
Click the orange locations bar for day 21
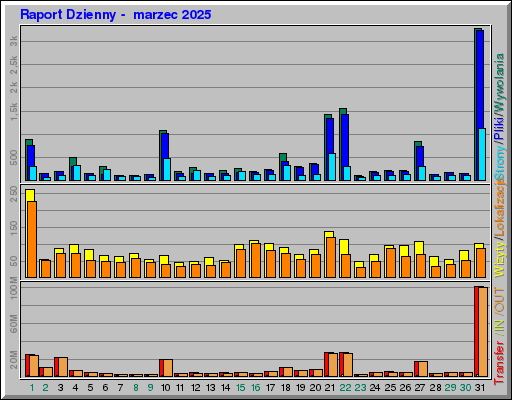tap(331, 257)
